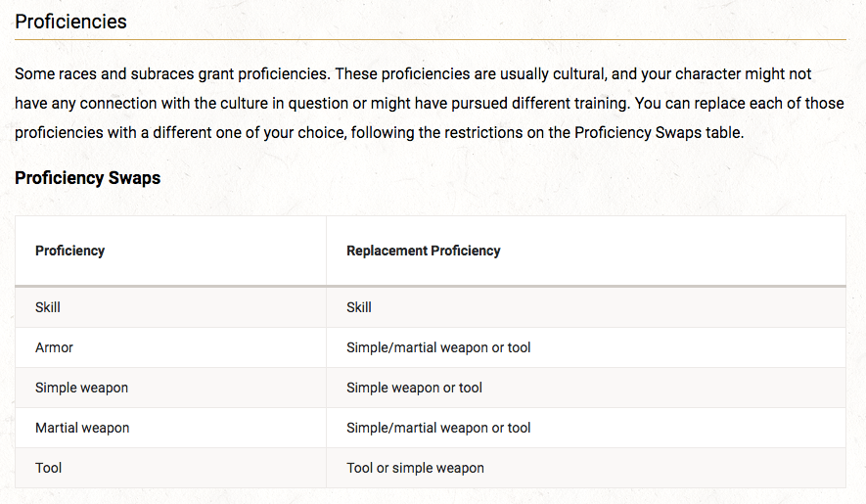
Task: Click the Proficiency column header
Action: coord(69,251)
